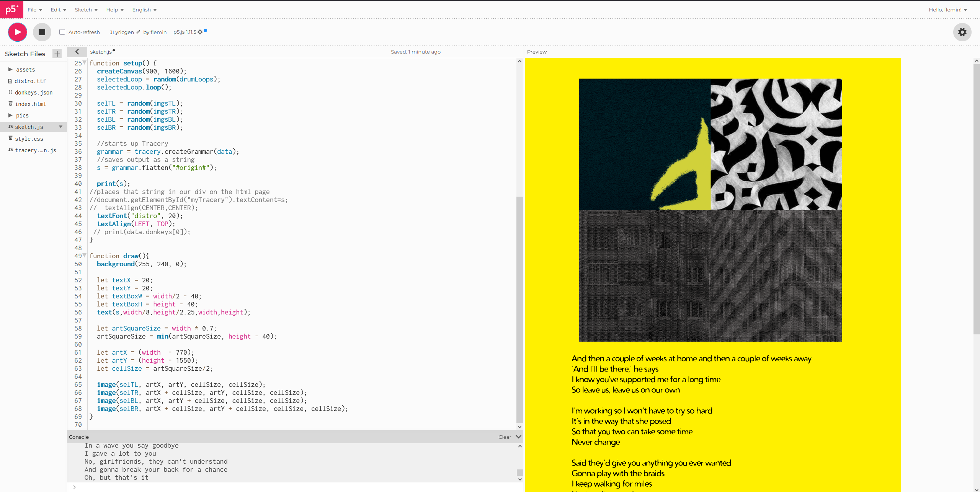Click the Sketch Files heading

25,54
